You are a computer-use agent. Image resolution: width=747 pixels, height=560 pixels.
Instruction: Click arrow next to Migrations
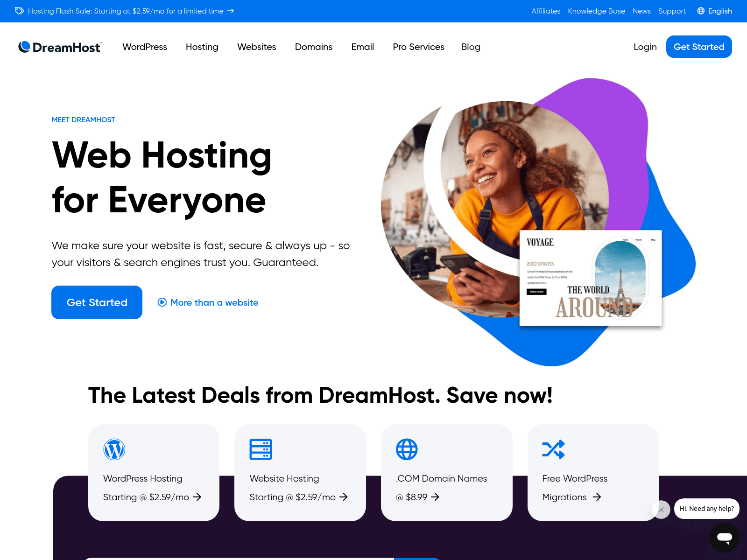point(597,497)
